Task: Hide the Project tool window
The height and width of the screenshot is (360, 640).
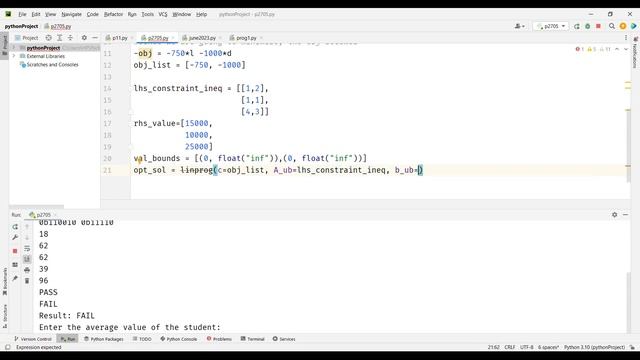Action: 95,38
